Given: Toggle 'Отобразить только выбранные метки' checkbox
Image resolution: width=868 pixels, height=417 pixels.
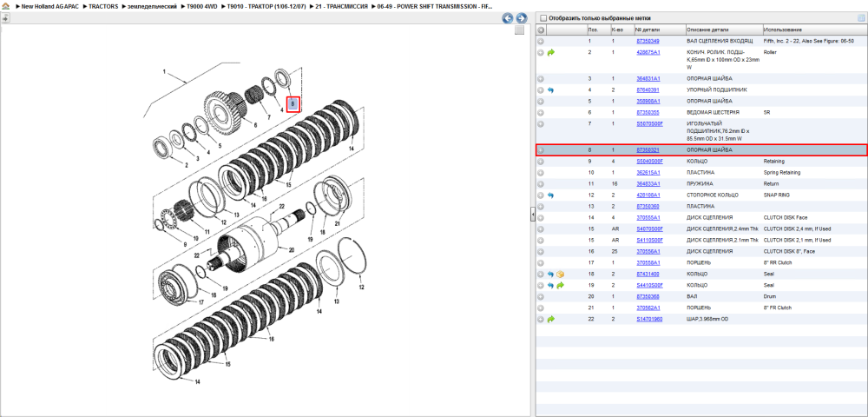Looking at the screenshot, I should coord(543,17).
